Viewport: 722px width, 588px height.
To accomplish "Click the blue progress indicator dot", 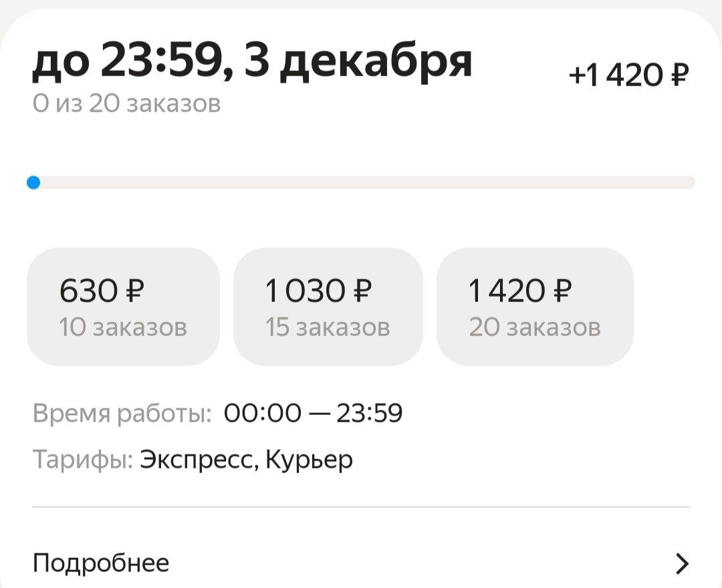I will pyautogui.click(x=33, y=182).
